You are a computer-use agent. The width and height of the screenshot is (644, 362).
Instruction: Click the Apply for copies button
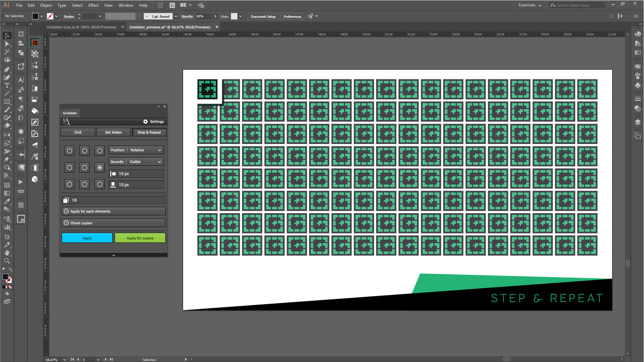pyautogui.click(x=140, y=238)
